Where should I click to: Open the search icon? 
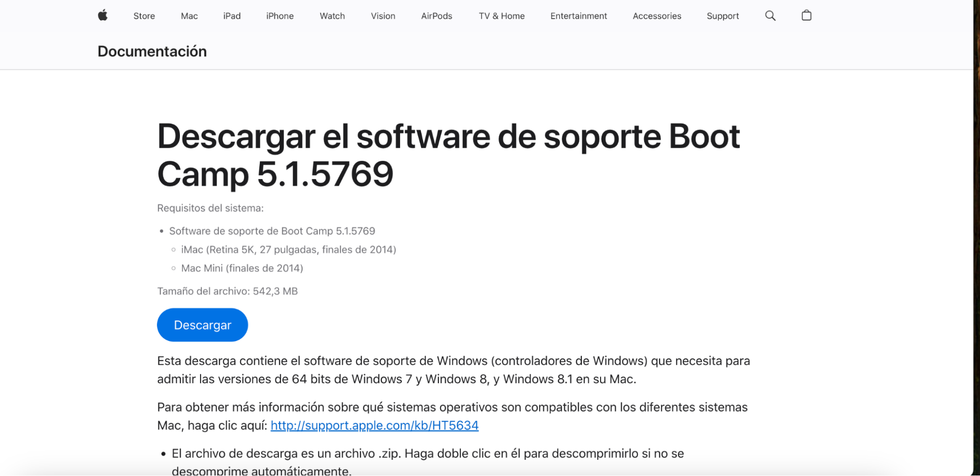[x=770, y=15]
